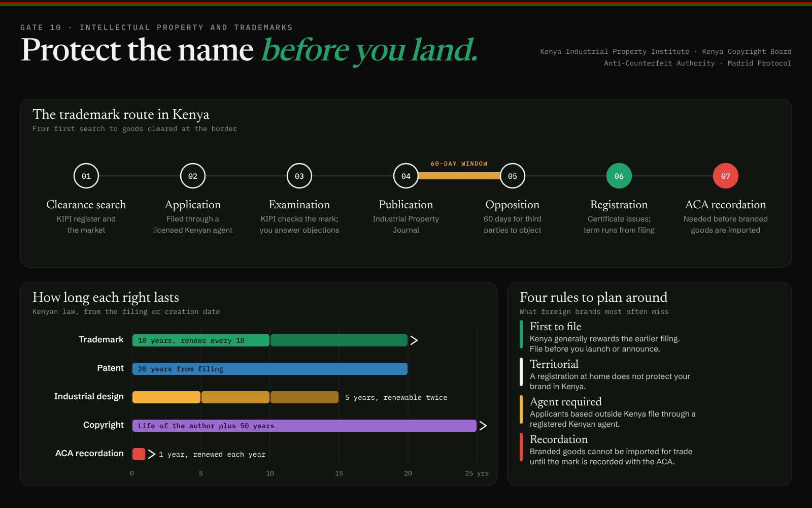Click '1 year, renewed each year' label
This screenshot has height=508, width=812.
(212, 454)
